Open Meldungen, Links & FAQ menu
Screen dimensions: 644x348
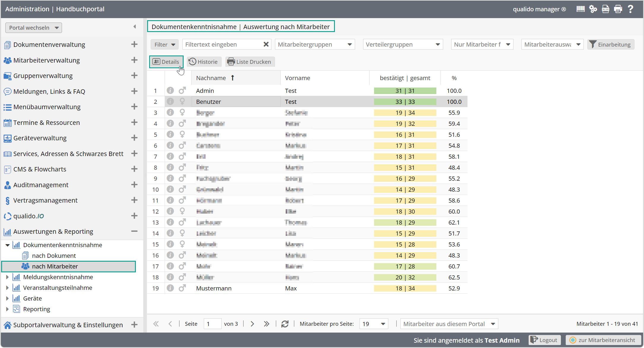tap(49, 91)
